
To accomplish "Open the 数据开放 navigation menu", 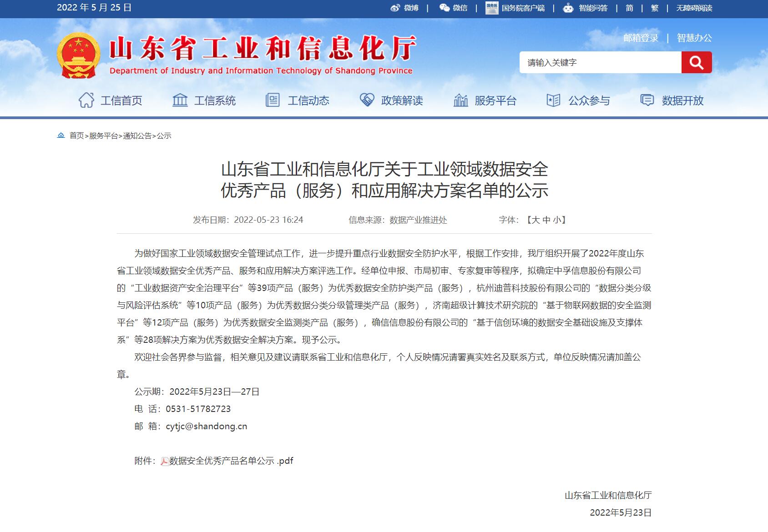I will coord(672,100).
